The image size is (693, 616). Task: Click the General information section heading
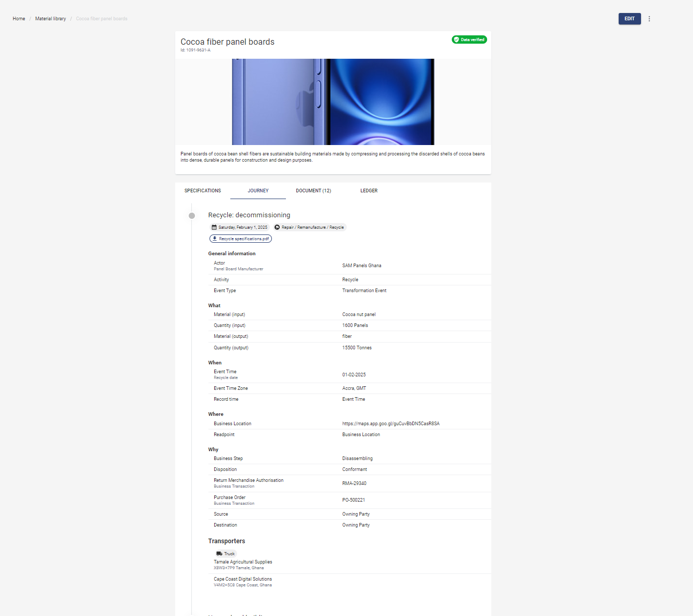[x=232, y=254]
